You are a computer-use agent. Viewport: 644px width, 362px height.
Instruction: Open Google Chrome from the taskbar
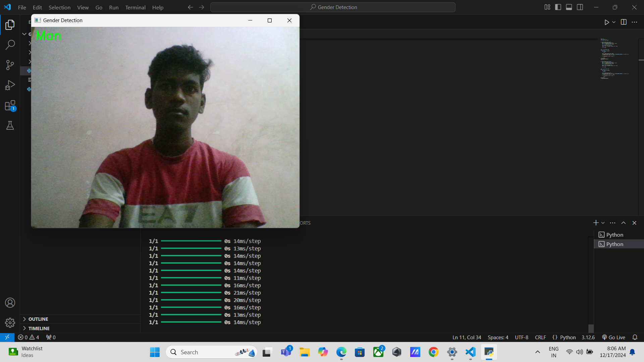[x=433, y=352]
